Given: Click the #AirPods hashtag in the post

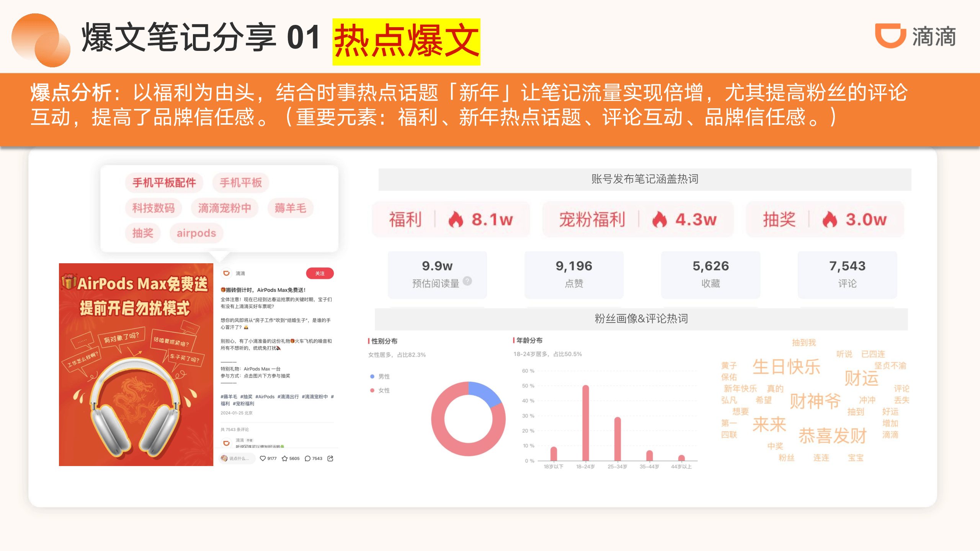Looking at the screenshot, I should point(265,397).
